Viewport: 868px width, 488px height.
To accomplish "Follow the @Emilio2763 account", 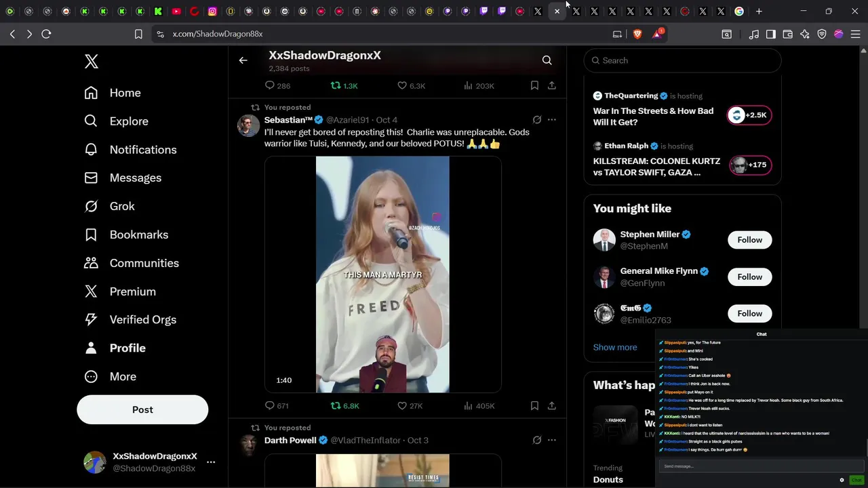I will pyautogui.click(x=749, y=313).
